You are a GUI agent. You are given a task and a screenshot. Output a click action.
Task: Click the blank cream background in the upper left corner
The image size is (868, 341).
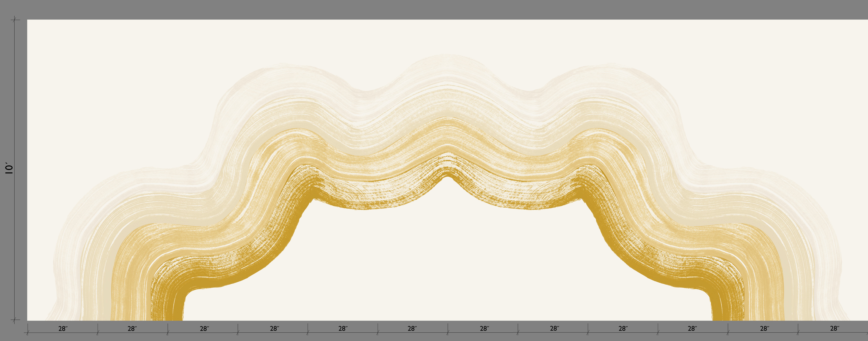84,50
